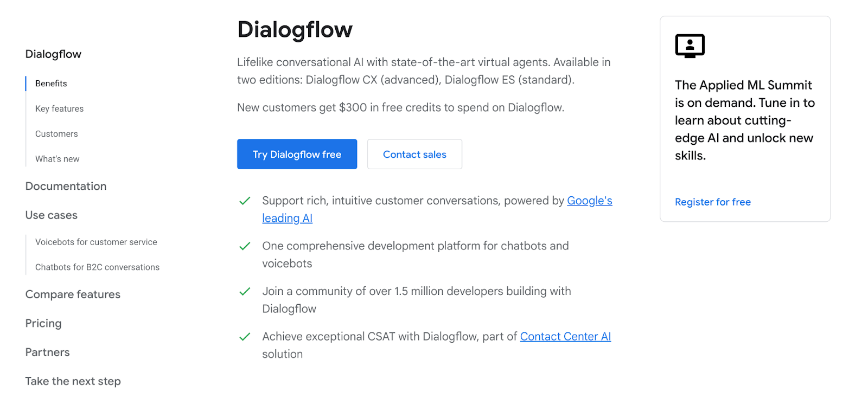Select What's new in the sidebar
The height and width of the screenshot is (398, 868).
57,159
